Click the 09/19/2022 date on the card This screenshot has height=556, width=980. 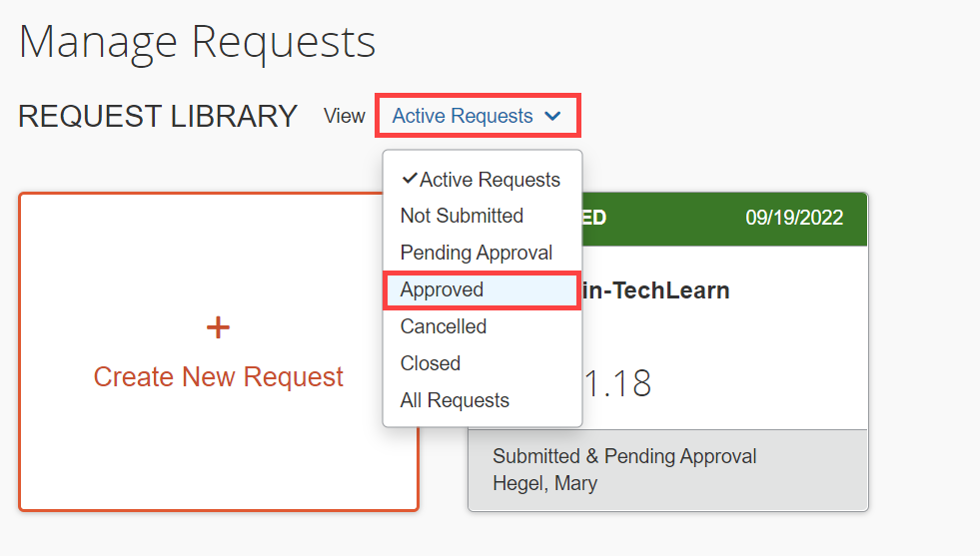tap(793, 218)
